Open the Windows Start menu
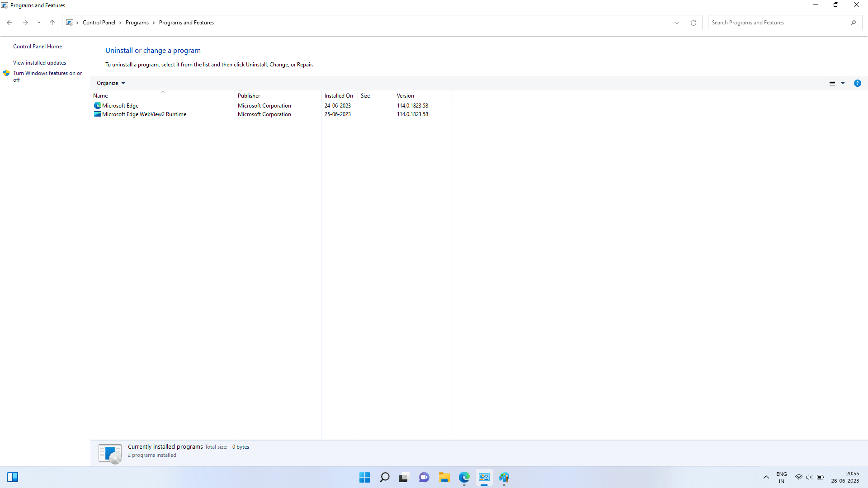Image resolution: width=868 pixels, height=488 pixels. (364, 477)
